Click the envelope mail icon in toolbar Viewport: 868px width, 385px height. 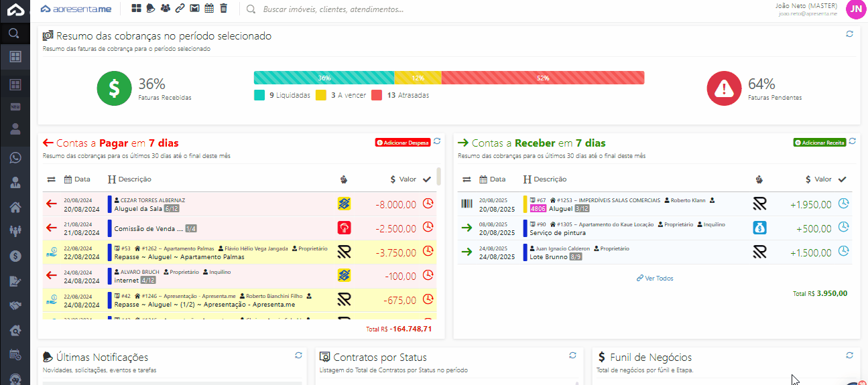point(194,9)
